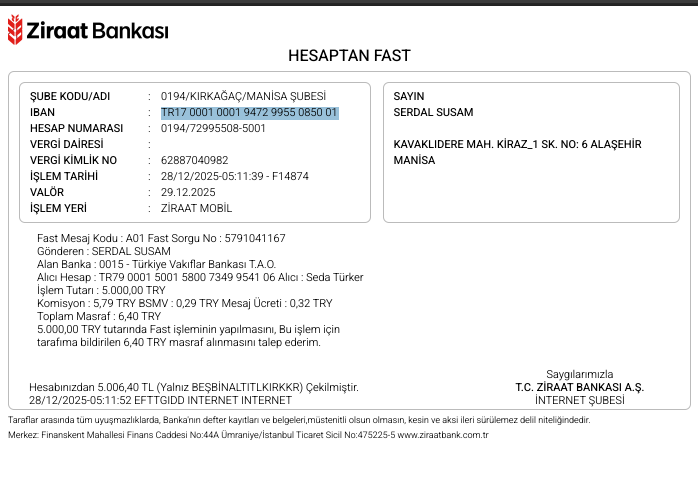Click the HESAPTAN FAST heading

[x=349, y=56]
